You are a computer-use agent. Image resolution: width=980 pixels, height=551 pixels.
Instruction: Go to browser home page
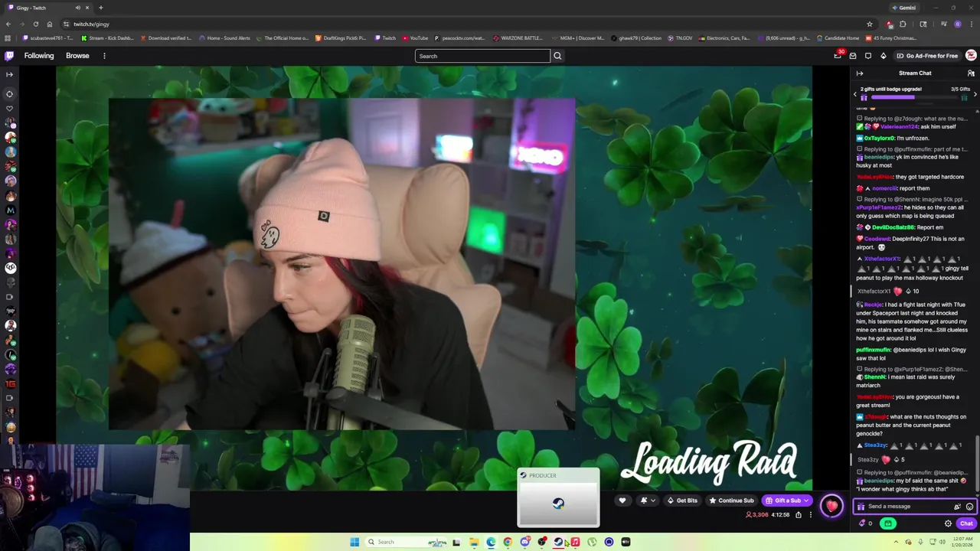50,24
